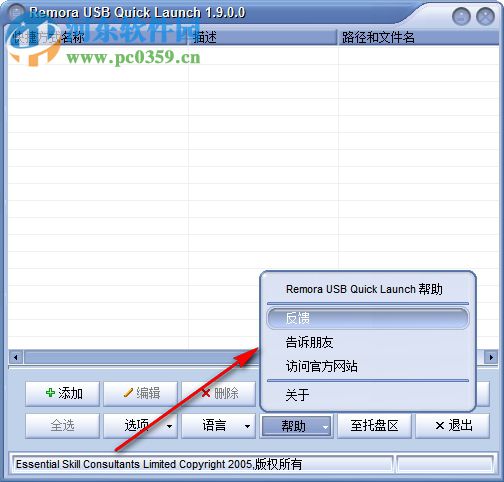Open the 语言 (Language) dropdown button
The height and width of the screenshot is (482, 504).
pyautogui.click(x=219, y=426)
